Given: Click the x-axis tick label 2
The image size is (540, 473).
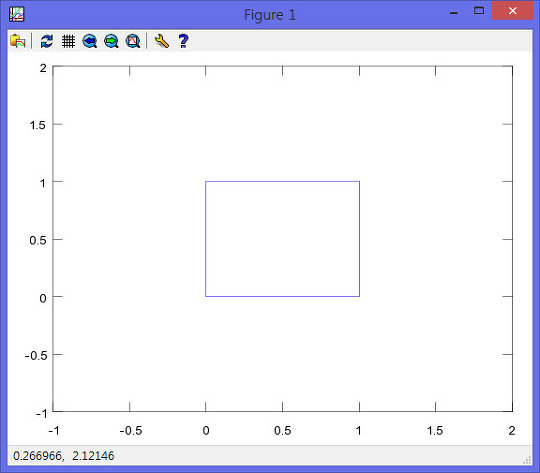Looking at the screenshot, I should [x=512, y=431].
